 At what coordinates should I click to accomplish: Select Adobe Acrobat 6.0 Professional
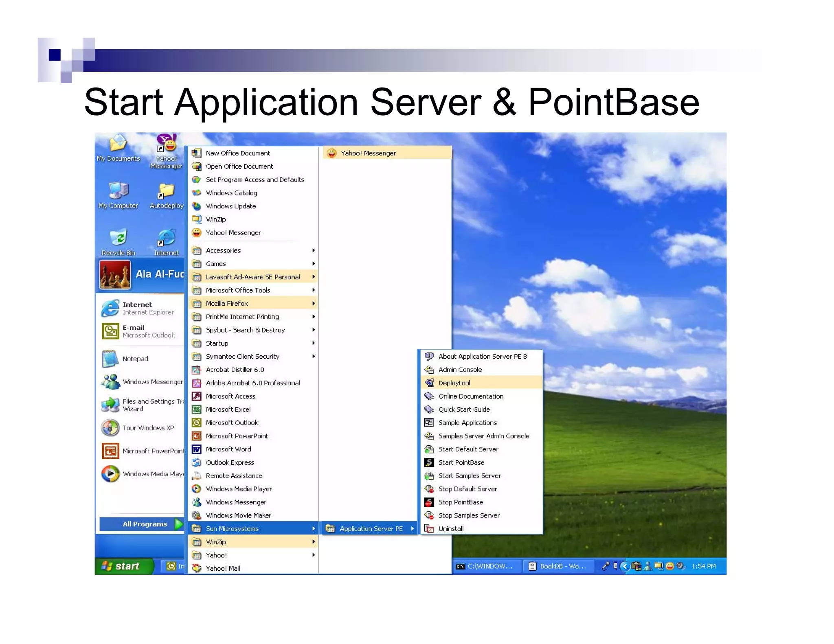[253, 383]
